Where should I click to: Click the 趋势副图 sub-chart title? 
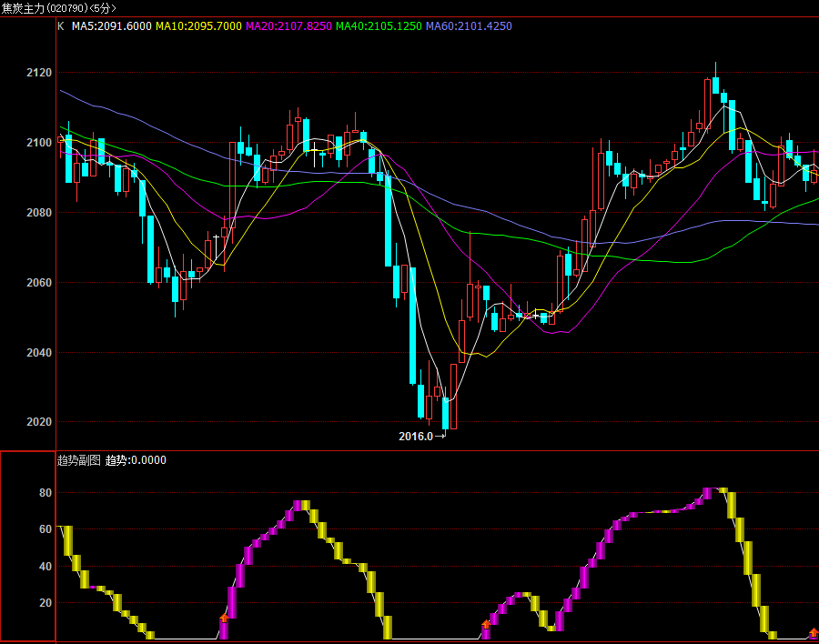[78, 460]
